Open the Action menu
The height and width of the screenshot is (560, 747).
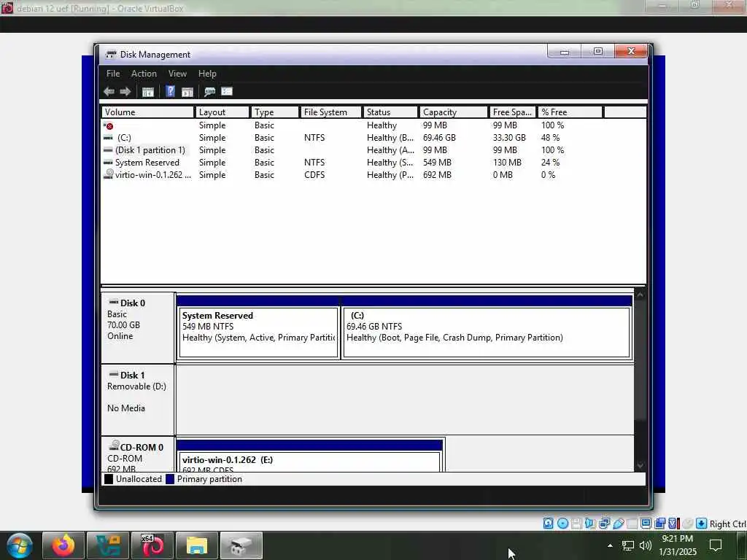tap(144, 74)
